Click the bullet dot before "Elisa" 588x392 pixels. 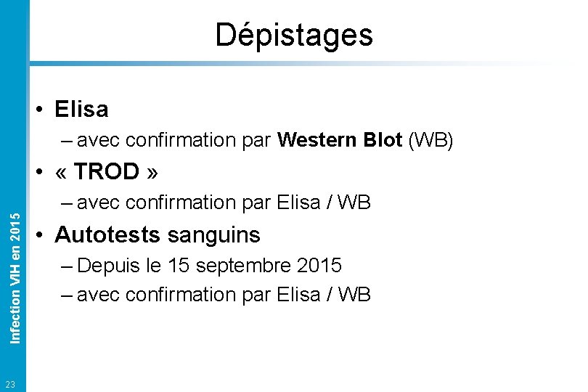44,110
